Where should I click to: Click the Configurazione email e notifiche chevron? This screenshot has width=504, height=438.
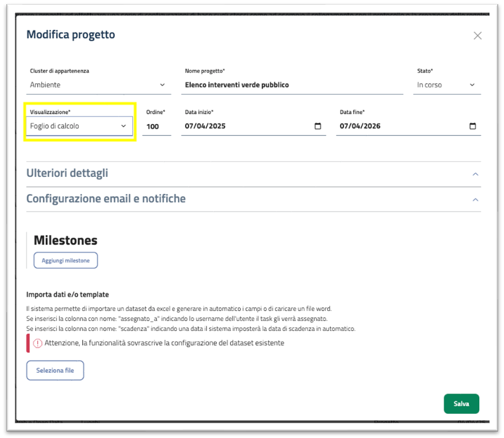tap(476, 199)
